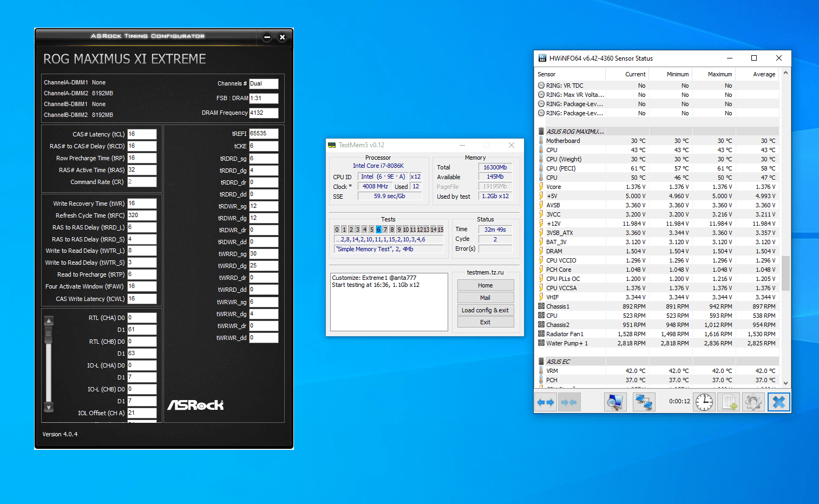819x504 pixels.
Task: Click the tWRRD_sg field showing 30
Action: point(264,254)
